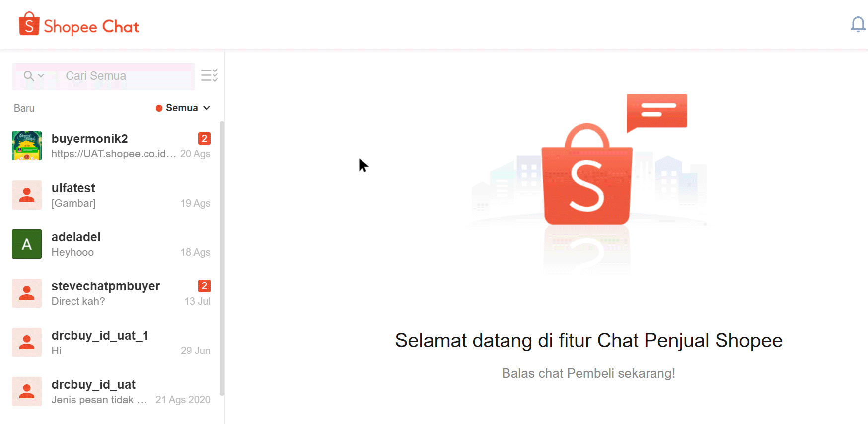Expand search options next to magnifier

pos(41,76)
